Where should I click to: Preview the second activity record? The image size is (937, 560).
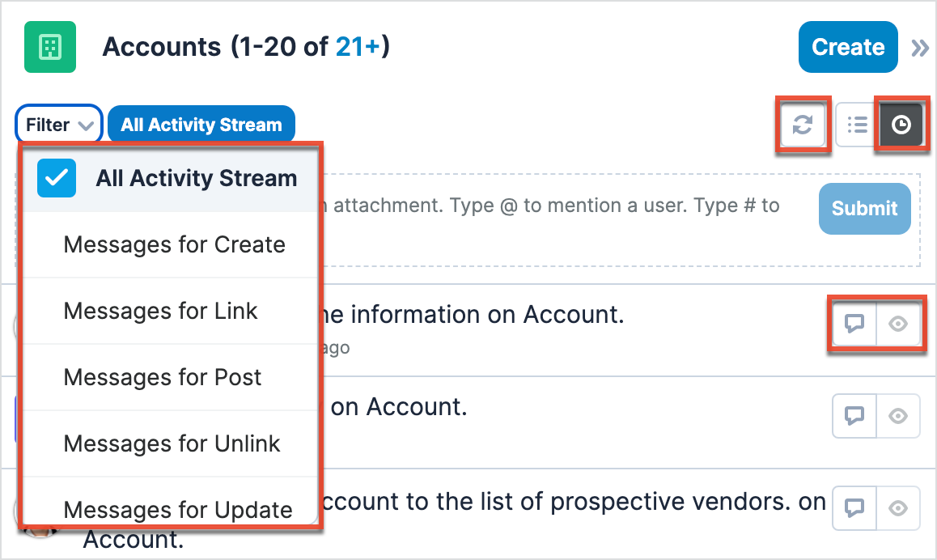click(x=898, y=416)
